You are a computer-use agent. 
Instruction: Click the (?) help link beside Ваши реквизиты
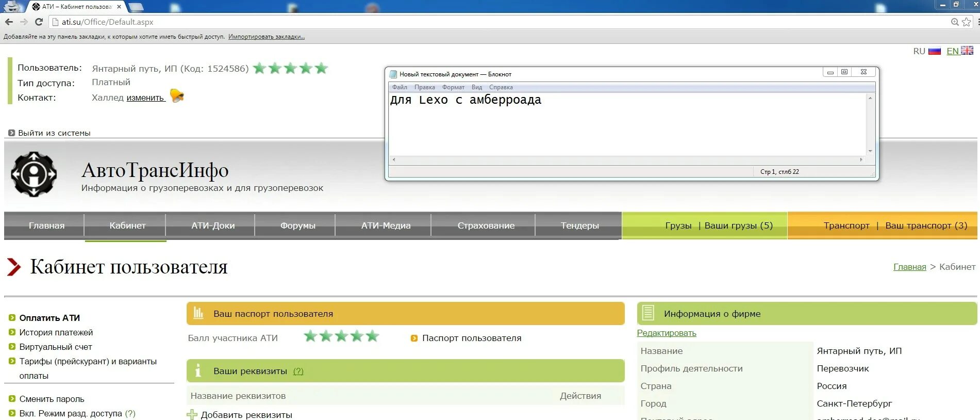click(x=298, y=371)
